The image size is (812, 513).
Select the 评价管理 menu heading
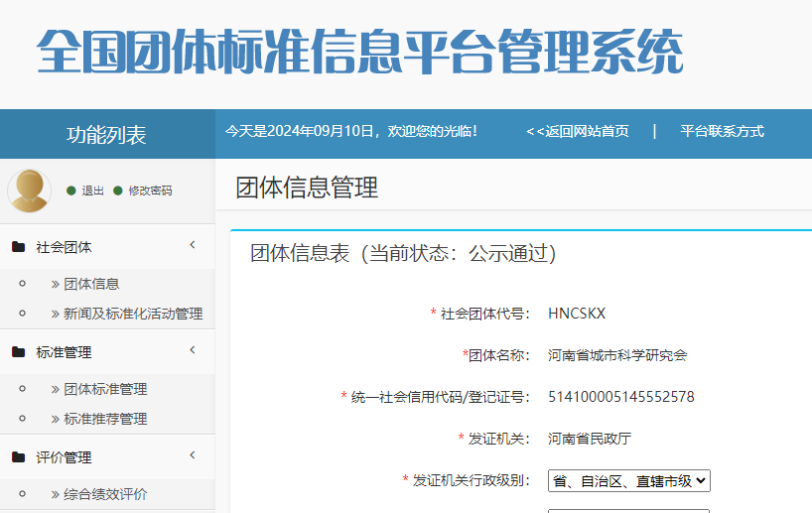pos(64,457)
